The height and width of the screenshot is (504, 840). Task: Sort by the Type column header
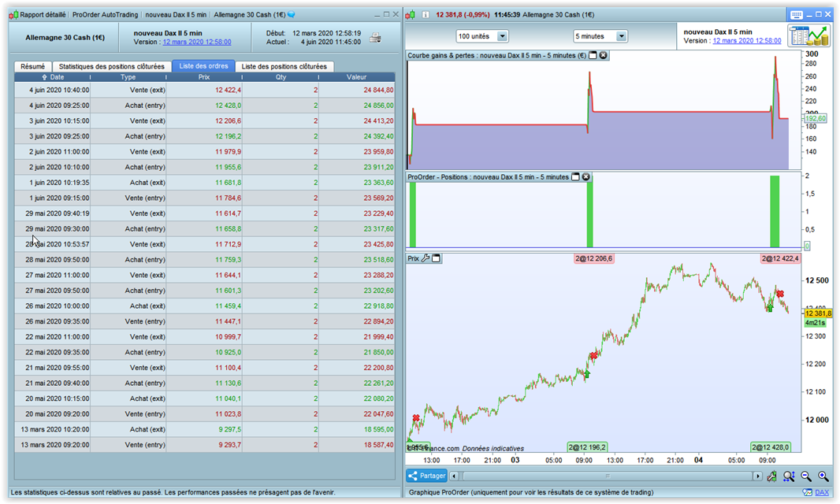[128, 77]
